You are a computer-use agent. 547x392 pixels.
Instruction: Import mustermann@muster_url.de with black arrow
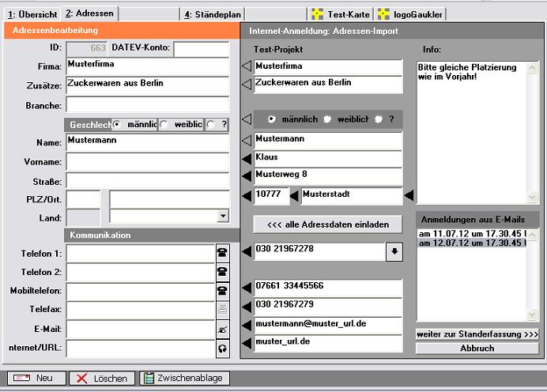(x=247, y=326)
